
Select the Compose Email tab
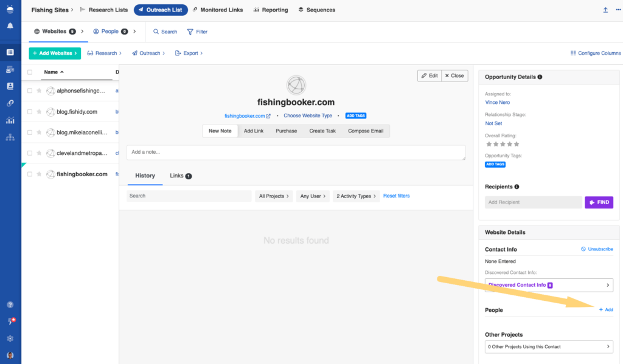pyautogui.click(x=366, y=131)
